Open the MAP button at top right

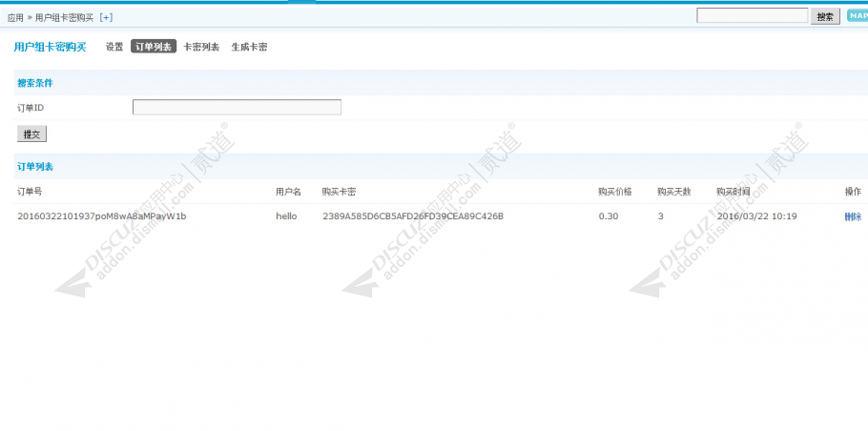[857, 16]
